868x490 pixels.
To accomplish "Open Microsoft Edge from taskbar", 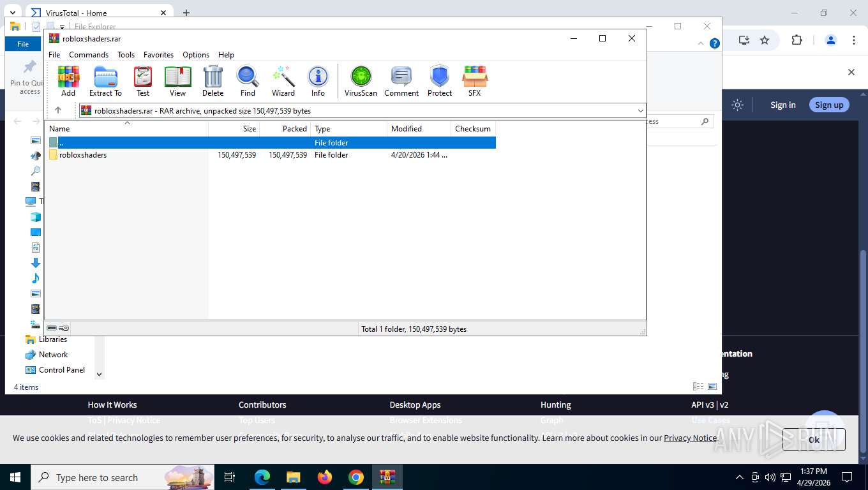I will click(x=262, y=477).
